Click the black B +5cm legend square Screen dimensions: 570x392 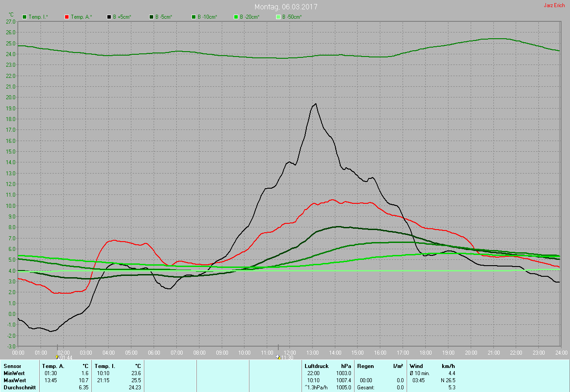tap(109, 17)
